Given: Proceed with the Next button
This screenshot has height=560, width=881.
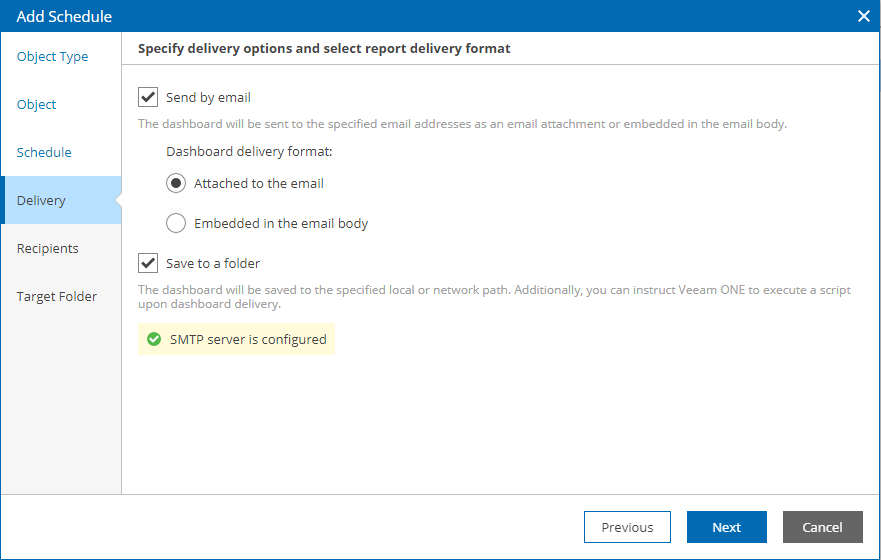Looking at the screenshot, I should click(726, 527).
